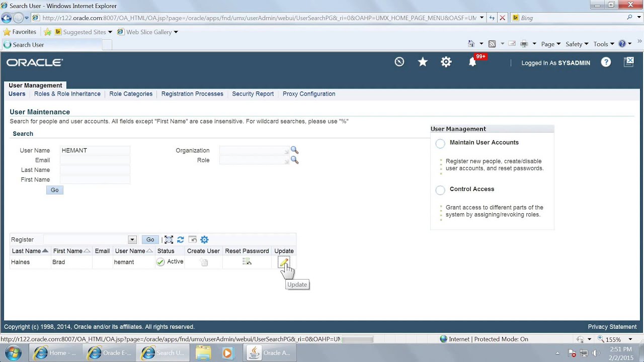644x362 pixels.
Task: Click the Logout icon in Oracle header
Action: click(629, 62)
